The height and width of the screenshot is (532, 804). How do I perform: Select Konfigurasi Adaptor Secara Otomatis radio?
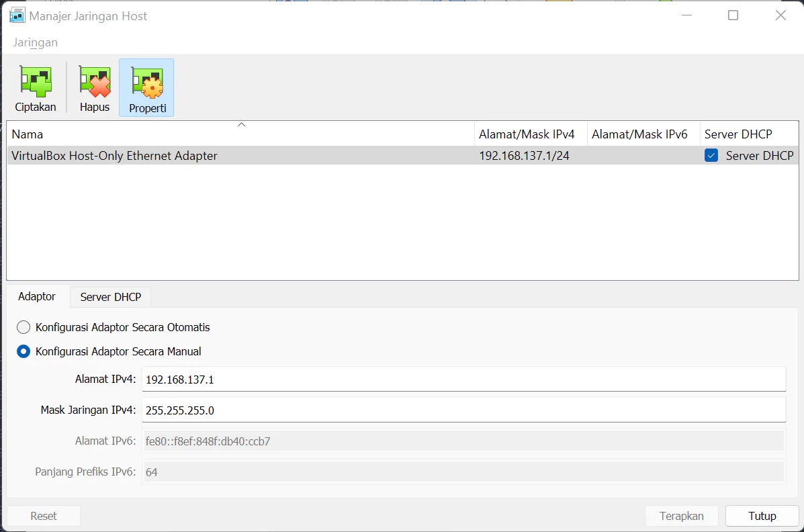pyautogui.click(x=24, y=327)
